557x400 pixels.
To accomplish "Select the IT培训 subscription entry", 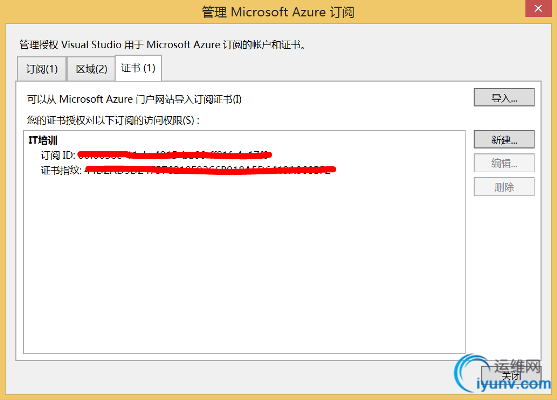I will tap(43, 140).
